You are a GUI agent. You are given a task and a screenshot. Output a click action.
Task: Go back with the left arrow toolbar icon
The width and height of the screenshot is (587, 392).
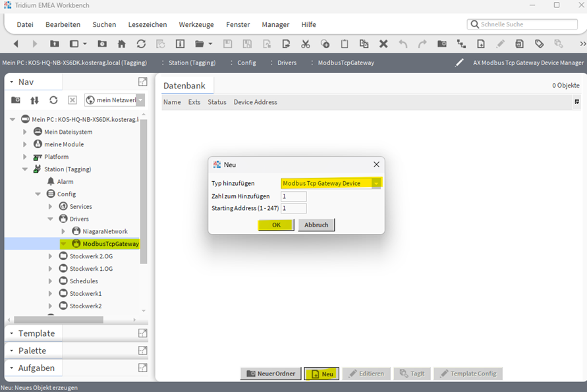(x=16, y=43)
